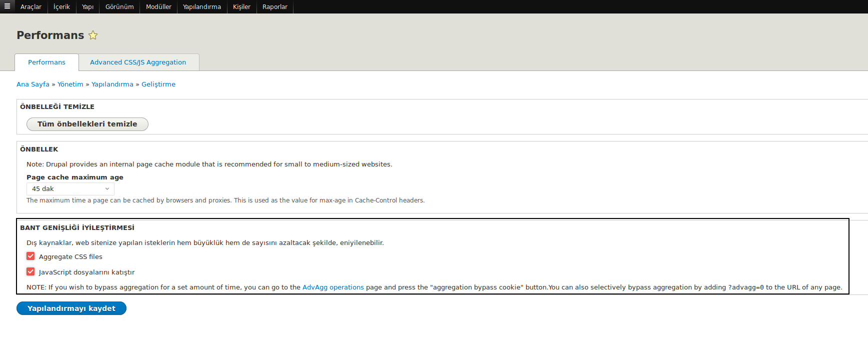Uncheck Aggregate CSS files checkbox
The image size is (868, 359).
point(30,256)
